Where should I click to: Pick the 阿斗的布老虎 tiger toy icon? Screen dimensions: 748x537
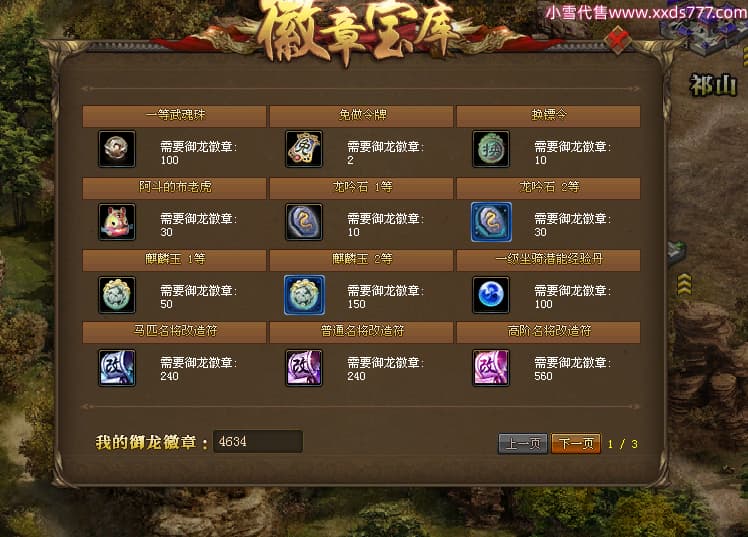click(117, 222)
